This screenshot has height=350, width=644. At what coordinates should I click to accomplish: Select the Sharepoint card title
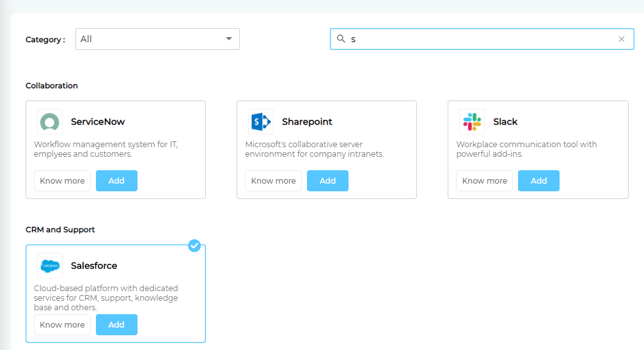[307, 122]
